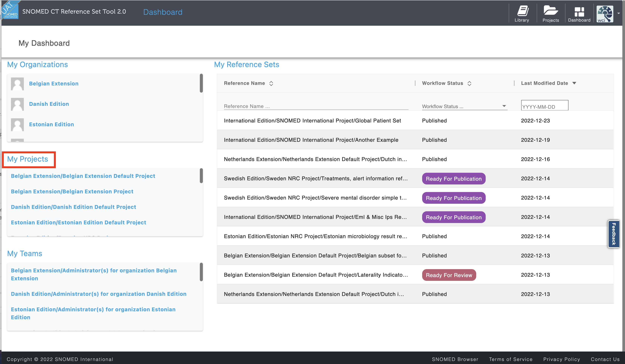Click the My Organizations section heading
Image resolution: width=625 pixels, height=364 pixels.
(x=37, y=64)
